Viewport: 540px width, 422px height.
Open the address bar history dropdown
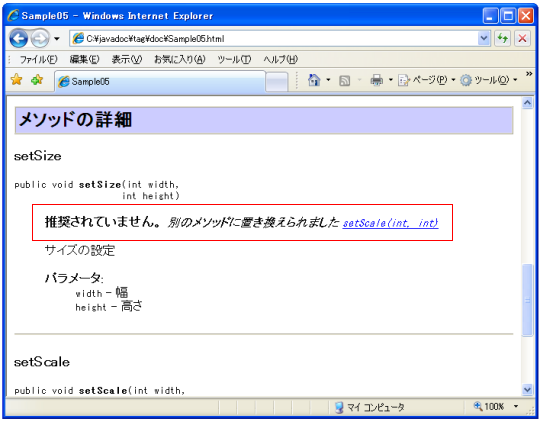(x=484, y=38)
